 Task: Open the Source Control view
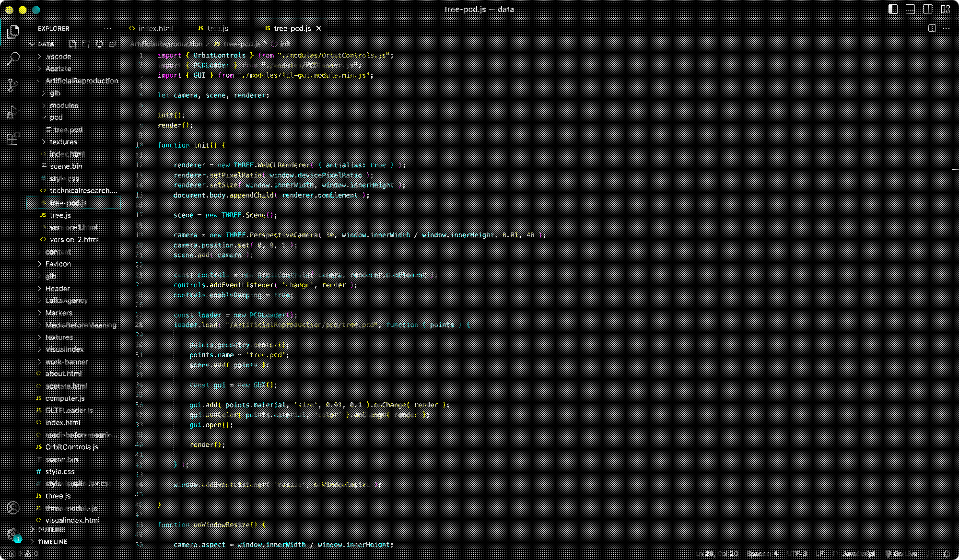pos(13,85)
